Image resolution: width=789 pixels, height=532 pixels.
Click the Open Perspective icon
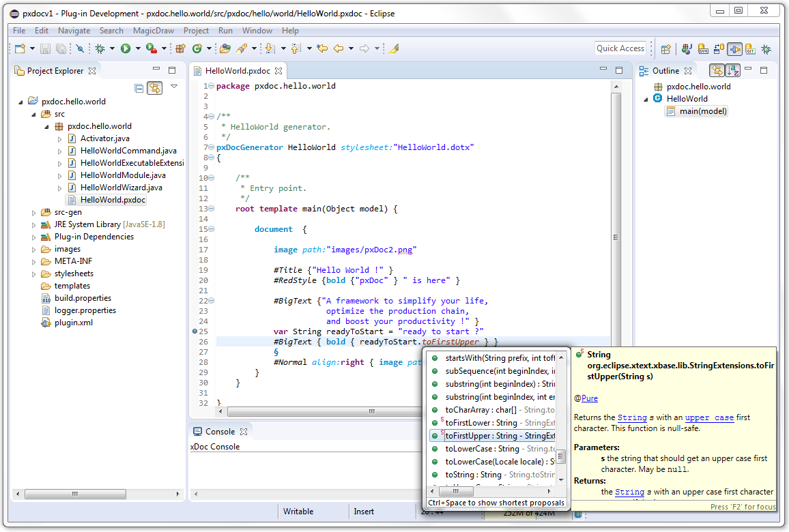point(665,49)
